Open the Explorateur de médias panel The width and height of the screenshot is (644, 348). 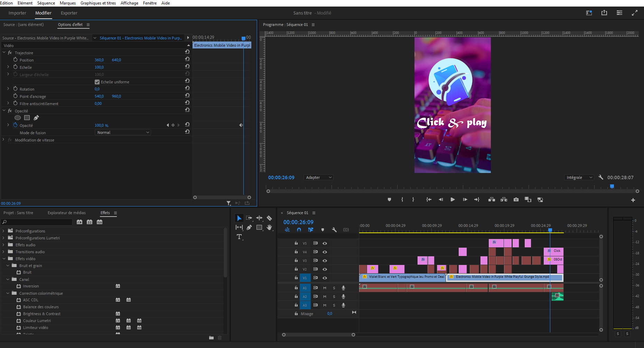point(66,213)
